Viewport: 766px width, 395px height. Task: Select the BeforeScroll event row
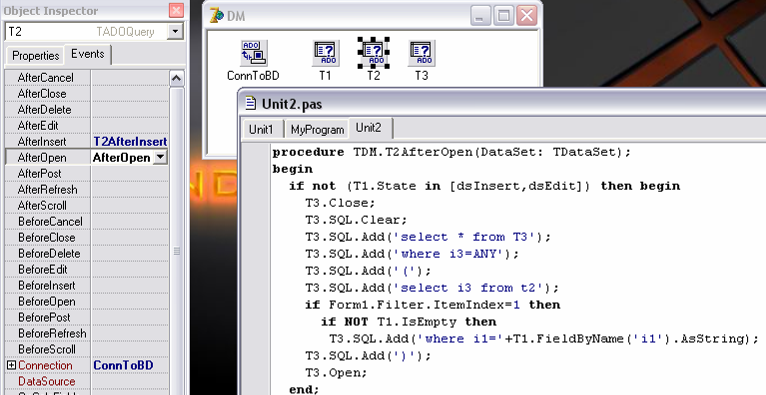(x=86, y=350)
